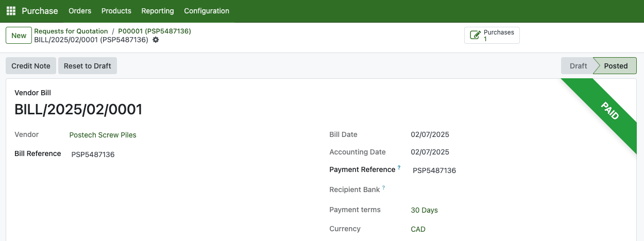Go to Requests for Quotation breadcrumb
The height and width of the screenshot is (241, 644).
click(x=71, y=31)
